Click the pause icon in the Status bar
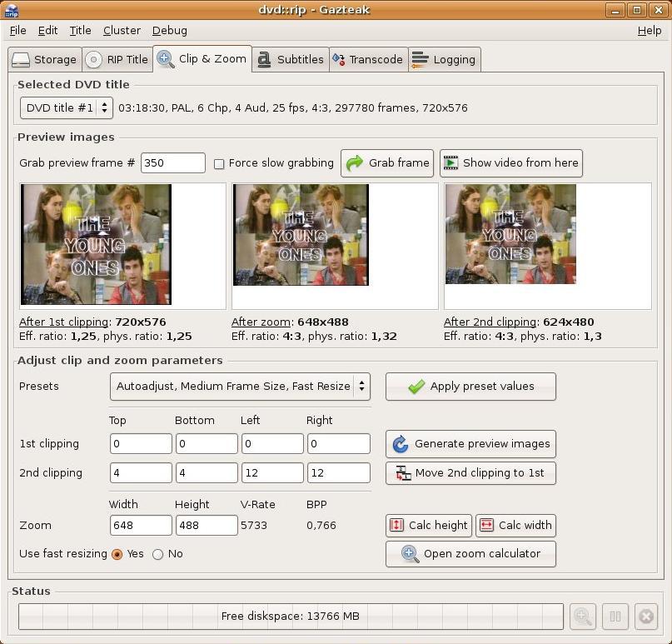This screenshot has width=672, height=644. (615, 617)
